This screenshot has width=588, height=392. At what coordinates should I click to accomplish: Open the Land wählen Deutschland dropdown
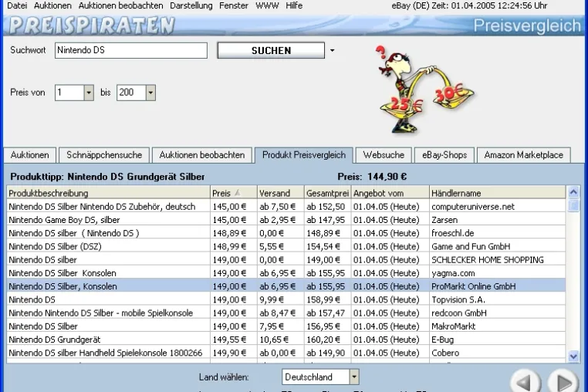320,377
